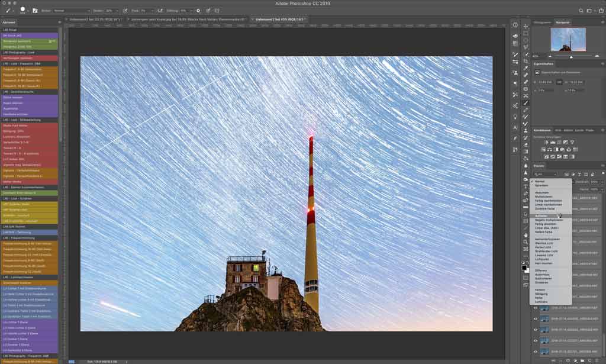
Task: Click the search icon in options bar
Action: point(581,11)
